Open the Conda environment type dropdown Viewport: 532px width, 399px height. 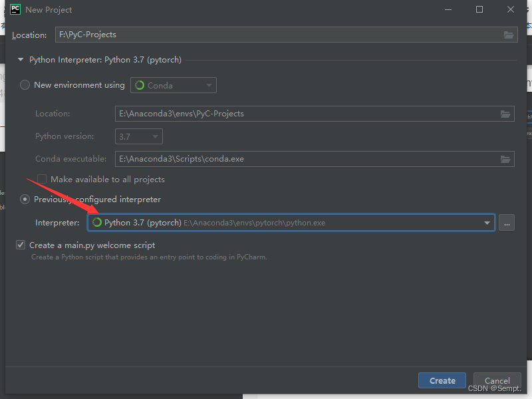pos(174,86)
